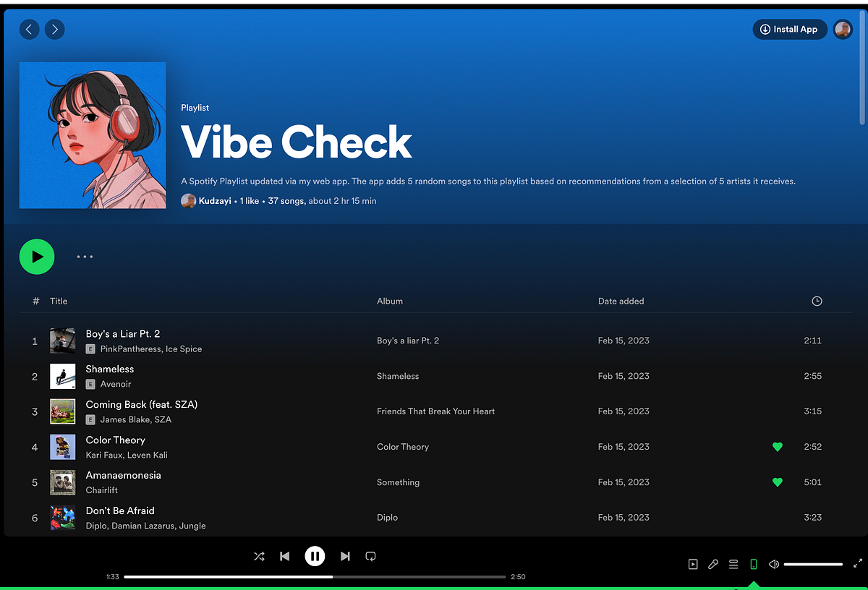This screenshot has height=590, width=868.
Task: Open more options for the playlist
Action: point(85,257)
